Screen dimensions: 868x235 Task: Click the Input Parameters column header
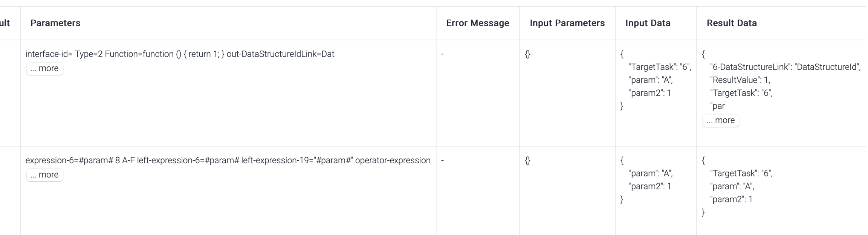tap(567, 23)
